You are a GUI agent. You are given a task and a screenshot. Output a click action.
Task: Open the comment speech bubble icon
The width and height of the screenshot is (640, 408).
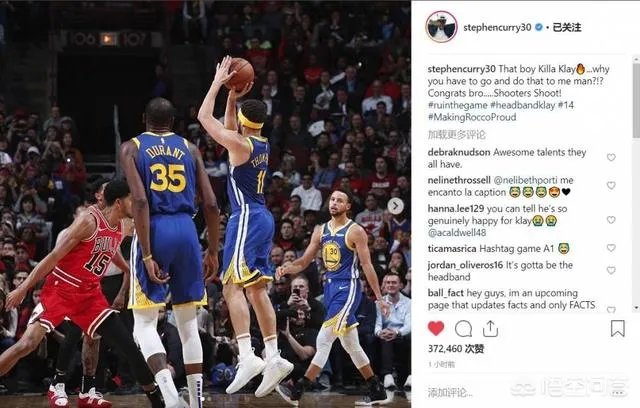[x=463, y=329]
